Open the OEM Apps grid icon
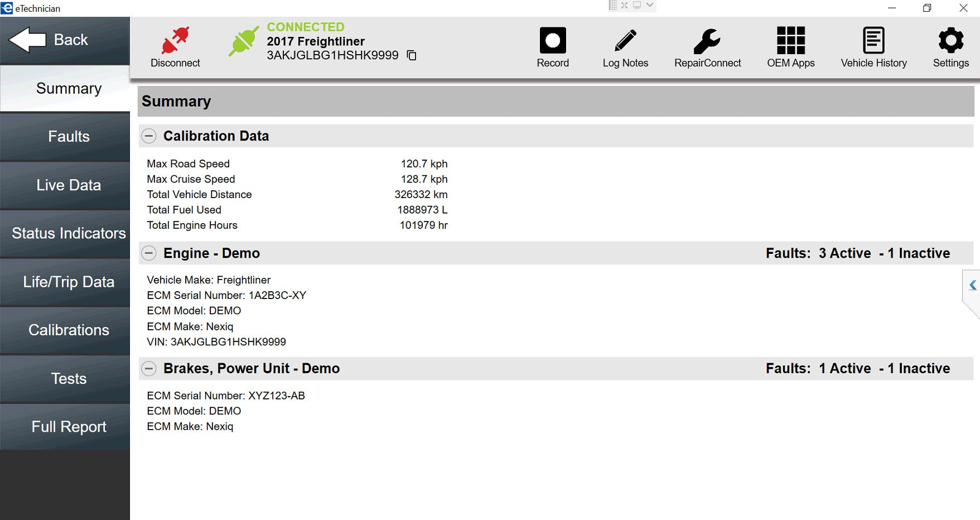Image resolution: width=980 pixels, height=520 pixels. click(790, 41)
